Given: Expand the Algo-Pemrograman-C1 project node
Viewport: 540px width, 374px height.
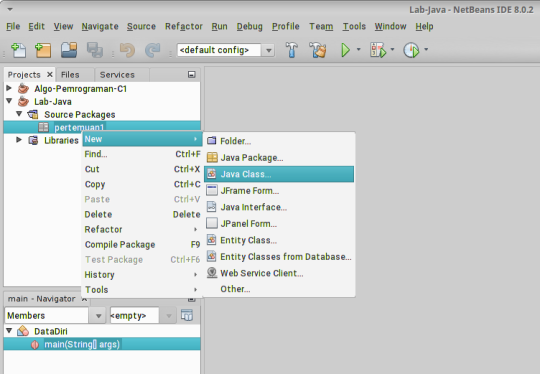Looking at the screenshot, I should (x=9, y=88).
